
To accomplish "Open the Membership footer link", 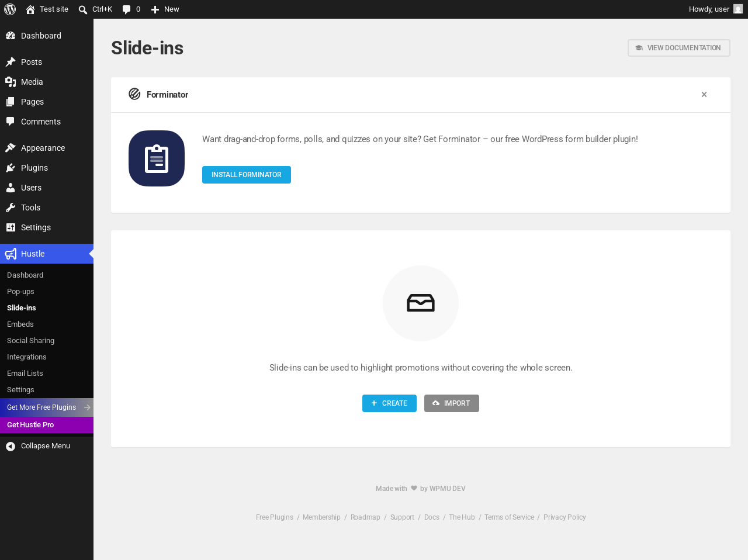I will pos(321,517).
